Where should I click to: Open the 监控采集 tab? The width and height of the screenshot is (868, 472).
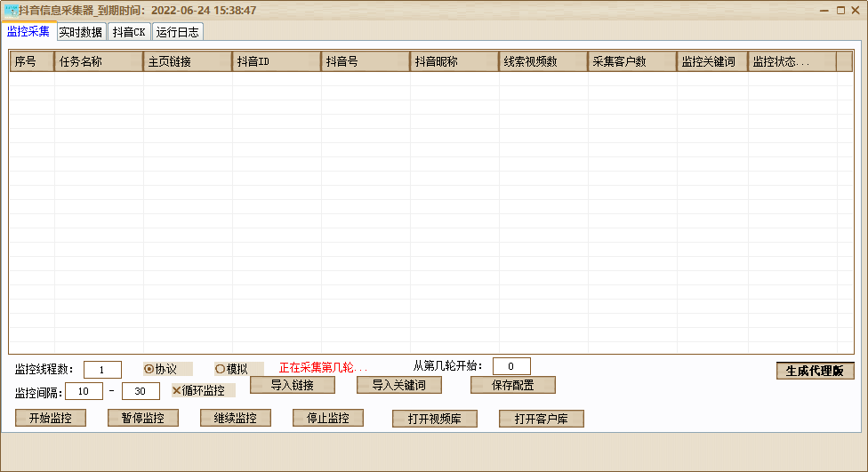click(28, 31)
